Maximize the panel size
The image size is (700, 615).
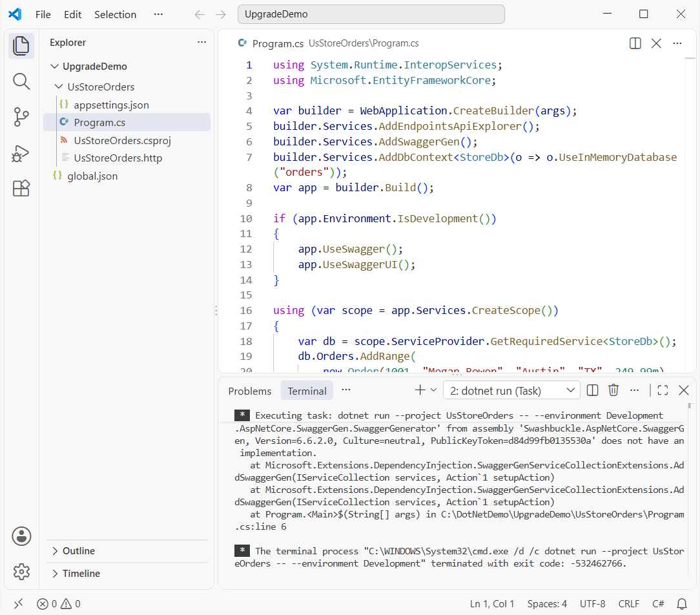[x=663, y=390]
